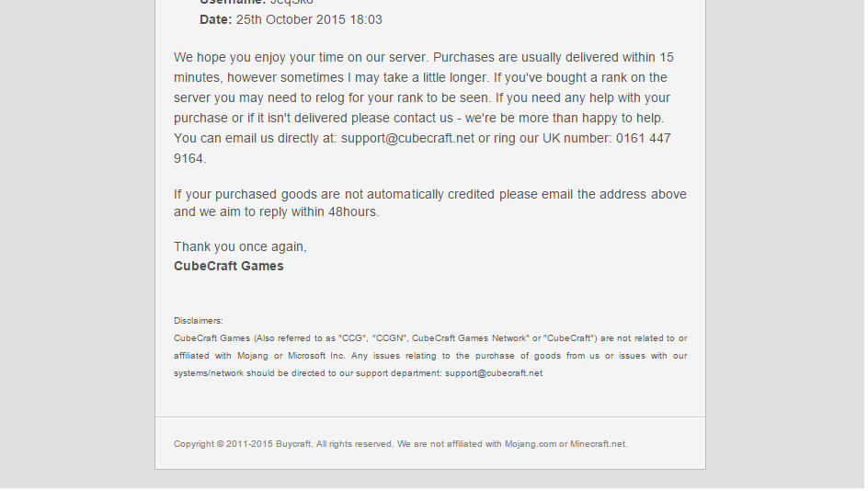Click the bold CubeCraft Games signature

coord(229,267)
